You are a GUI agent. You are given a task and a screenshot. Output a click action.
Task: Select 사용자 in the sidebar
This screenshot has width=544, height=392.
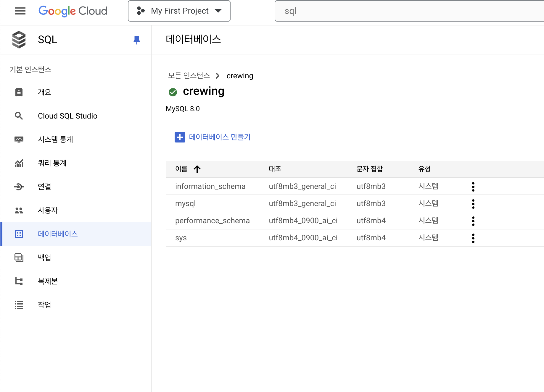[x=76, y=210]
